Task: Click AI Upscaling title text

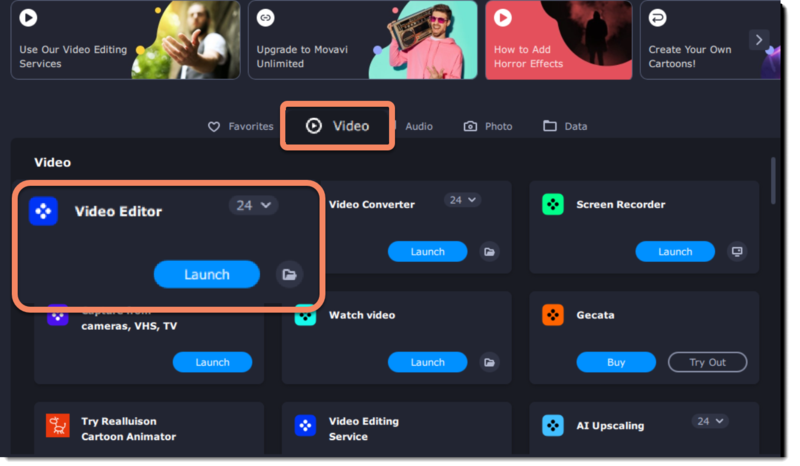Action: [610, 426]
